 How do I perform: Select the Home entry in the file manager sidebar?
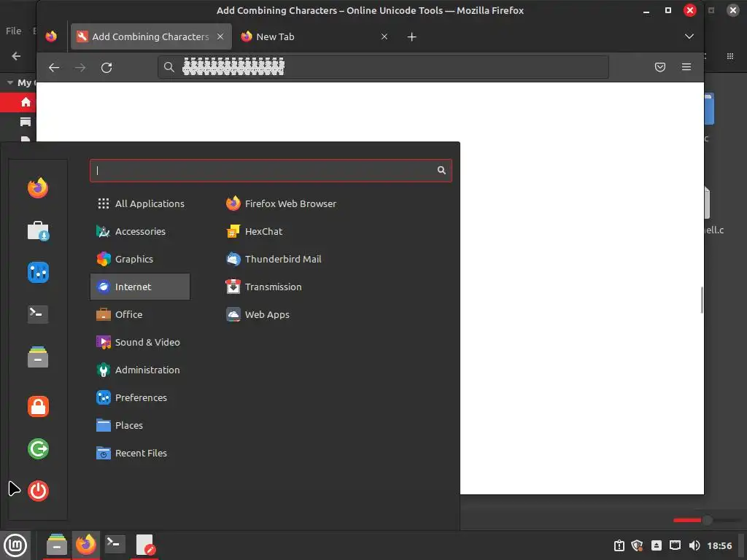coord(19,102)
